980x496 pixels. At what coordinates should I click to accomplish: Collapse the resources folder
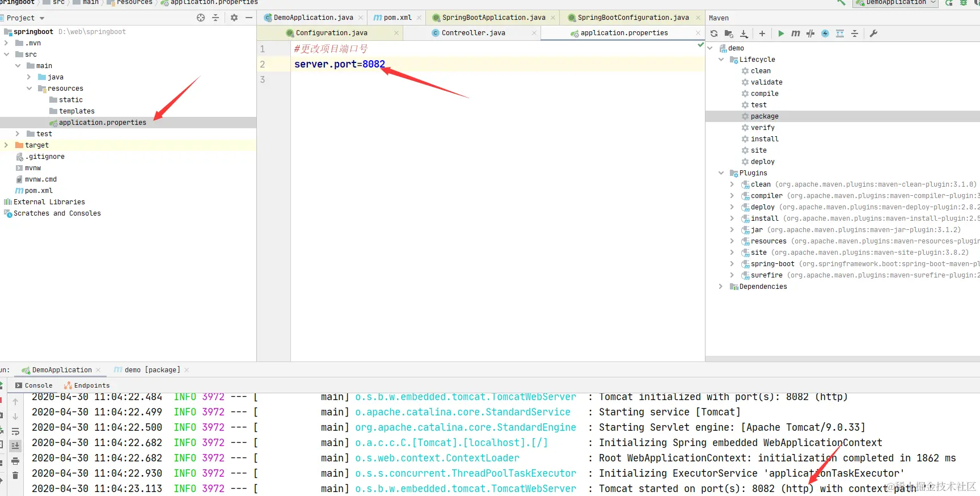click(x=29, y=89)
